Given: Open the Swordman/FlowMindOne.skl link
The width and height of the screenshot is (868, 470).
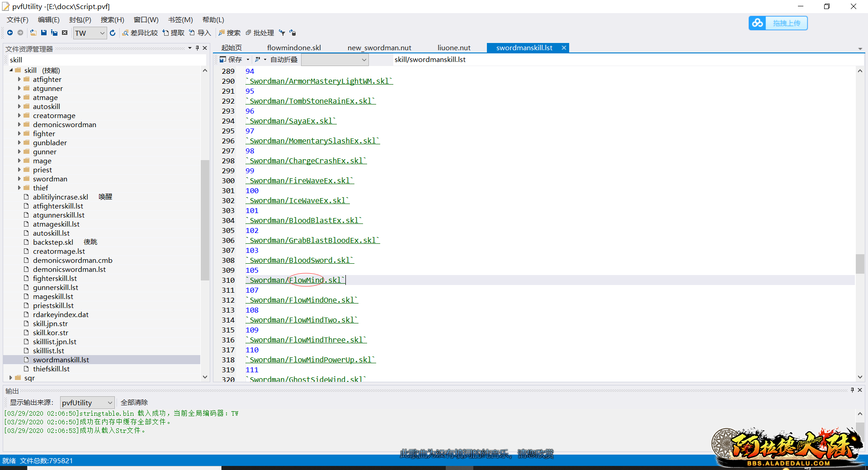Looking at the screenshot, I should point(302,300).
